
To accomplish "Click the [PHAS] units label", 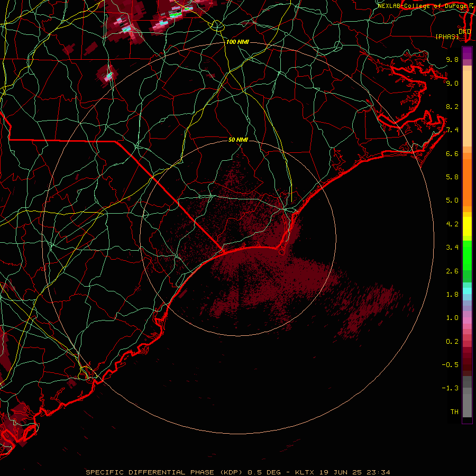I will [447, 36].
